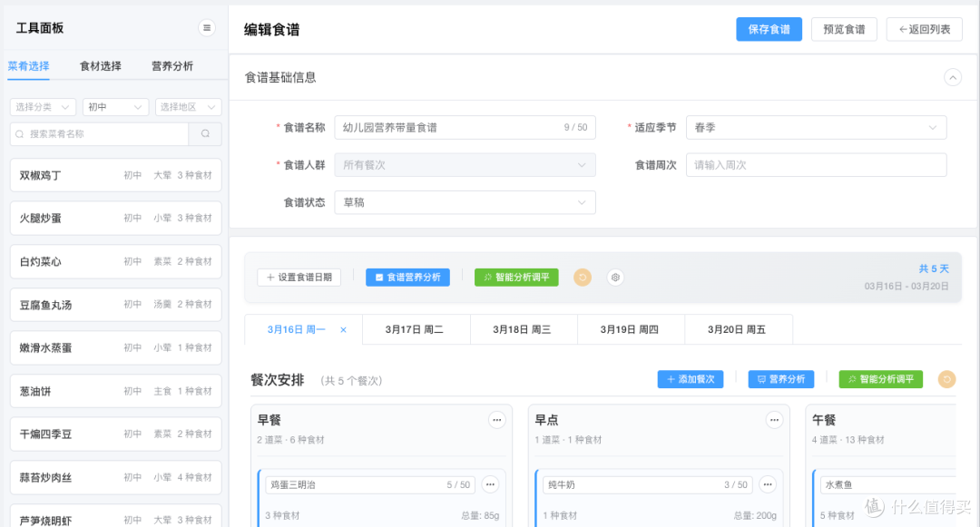Select the 3月18日 周三 tab
This screenshot has width=980, height=527.
(522, 329)
